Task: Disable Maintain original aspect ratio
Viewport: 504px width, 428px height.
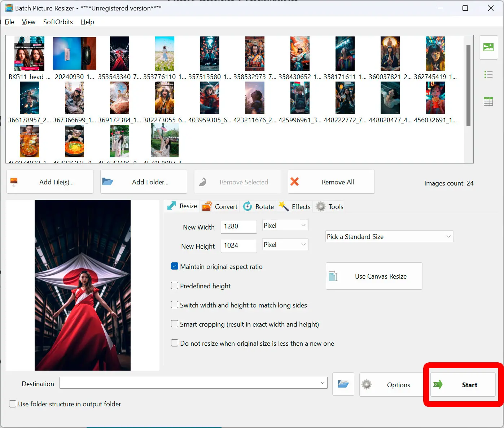Action: tap(175, 266)
